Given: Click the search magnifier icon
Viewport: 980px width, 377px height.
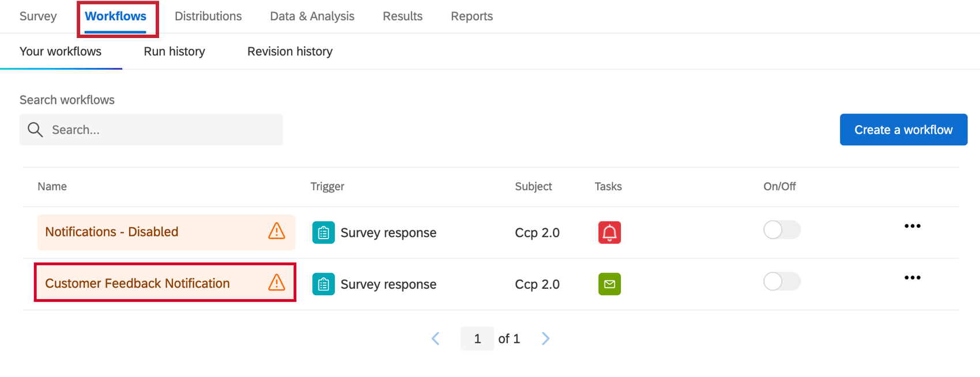Looking at the screenshot, I should coord(35,130).
